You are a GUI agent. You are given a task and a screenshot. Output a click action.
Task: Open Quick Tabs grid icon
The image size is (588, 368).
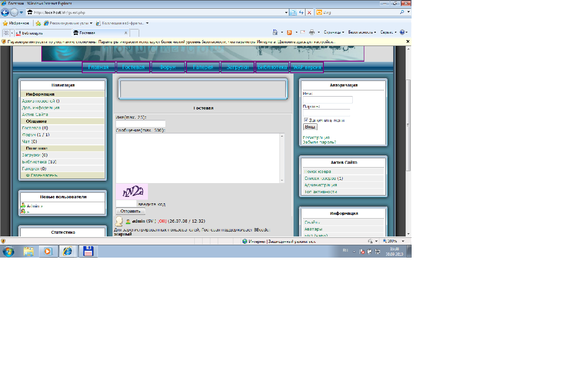pos(6,33)
